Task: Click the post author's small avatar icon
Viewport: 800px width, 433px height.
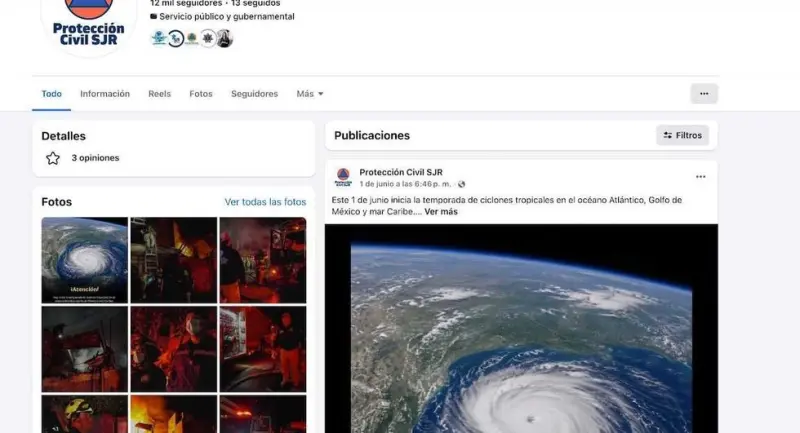Action: tap(343, 177)
